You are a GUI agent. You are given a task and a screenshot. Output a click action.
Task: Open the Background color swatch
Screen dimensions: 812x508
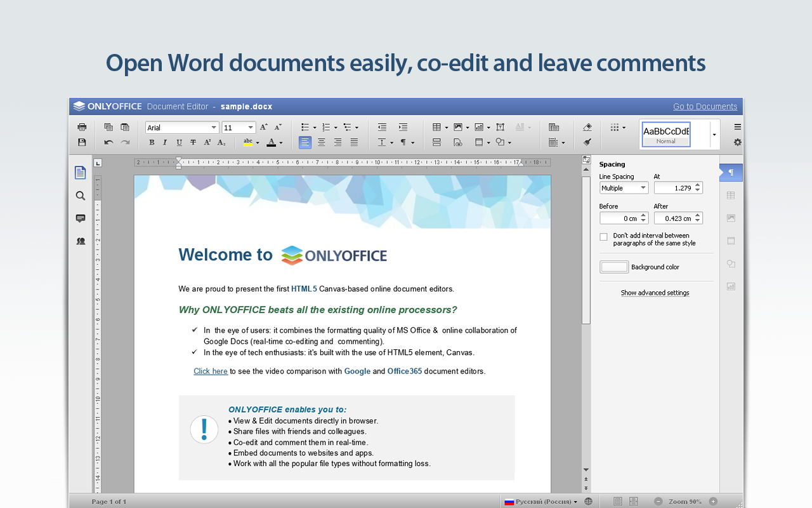point(614,267)
